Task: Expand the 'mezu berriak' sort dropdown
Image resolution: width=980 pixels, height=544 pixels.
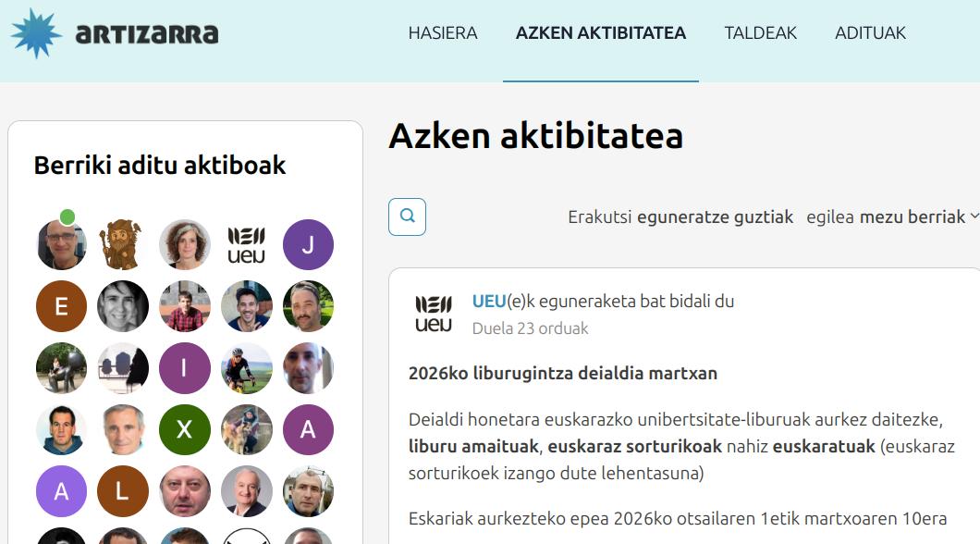Action: (x=918, y=217)
